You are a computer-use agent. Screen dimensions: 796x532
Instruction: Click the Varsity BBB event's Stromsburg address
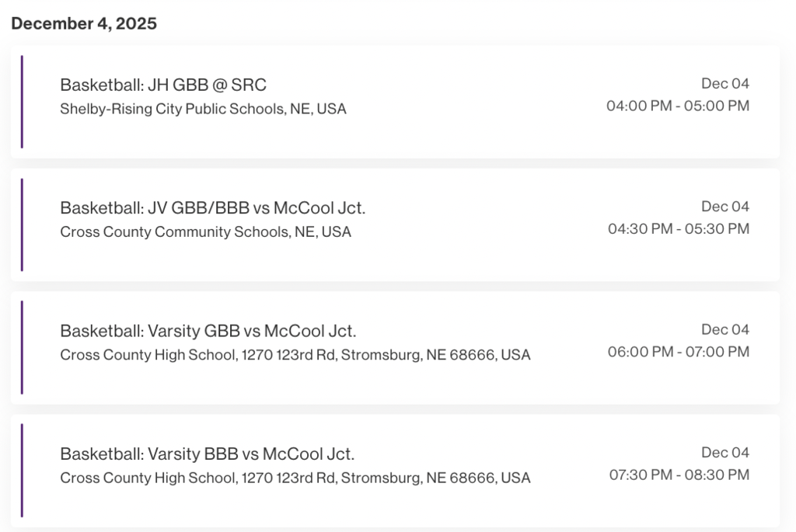click(x=295, y=478)
